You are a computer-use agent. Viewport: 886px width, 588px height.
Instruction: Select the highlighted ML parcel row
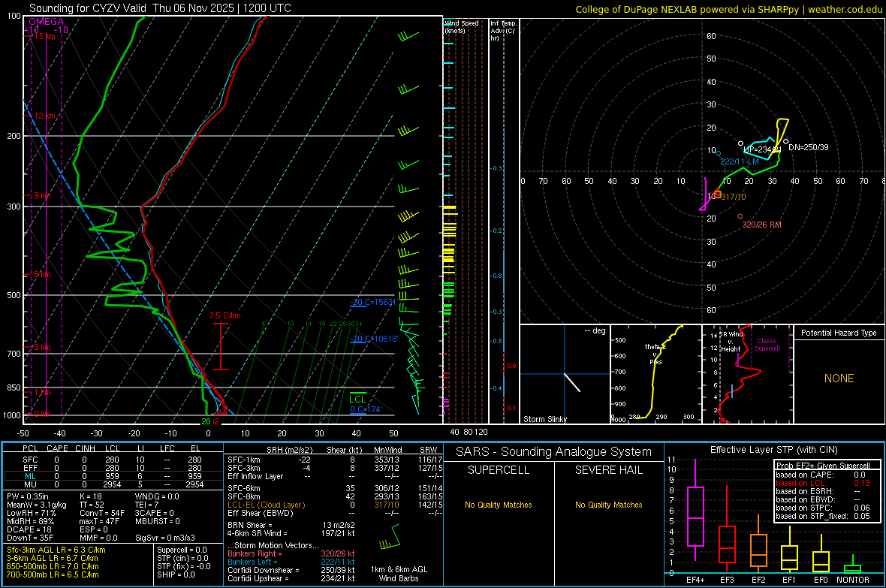pos(113,476)
